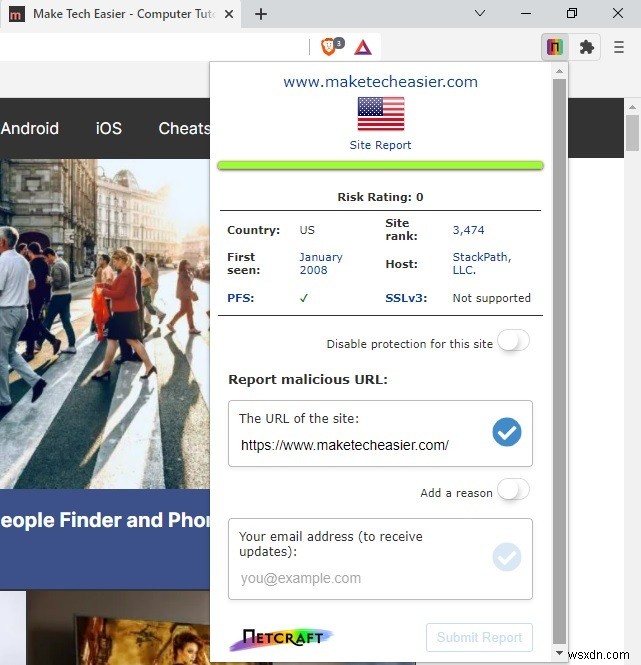641x665 pixels.
Task: Click the PFS label link
Action: point(241,298)
